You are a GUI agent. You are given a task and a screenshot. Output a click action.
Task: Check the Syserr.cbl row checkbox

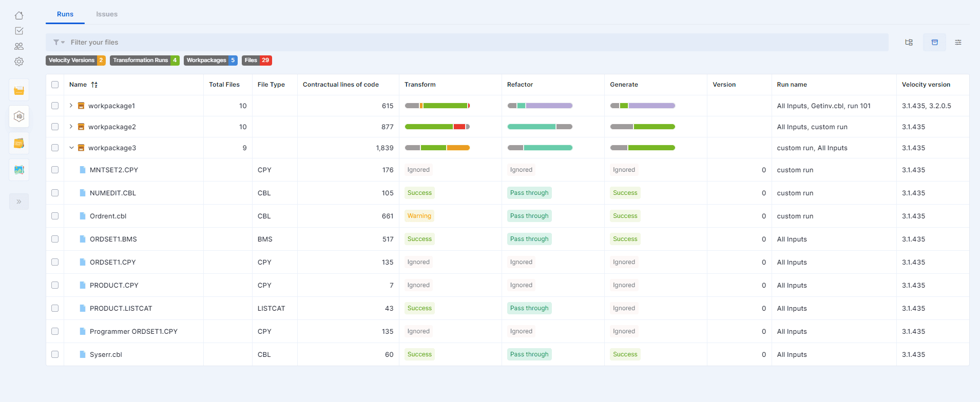55,354
